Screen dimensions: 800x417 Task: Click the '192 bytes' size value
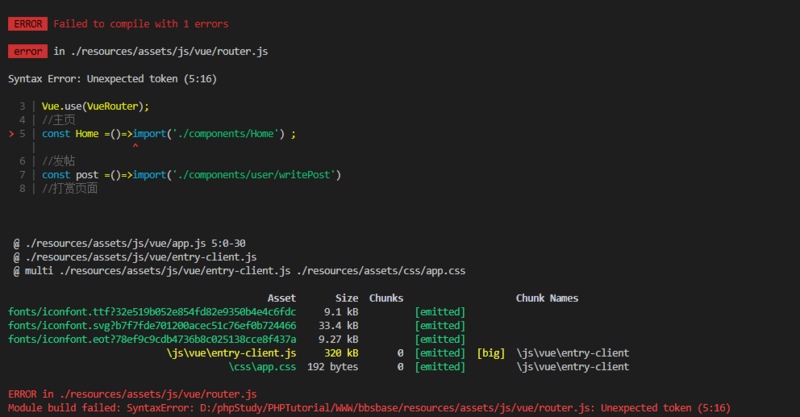point(333,367)
